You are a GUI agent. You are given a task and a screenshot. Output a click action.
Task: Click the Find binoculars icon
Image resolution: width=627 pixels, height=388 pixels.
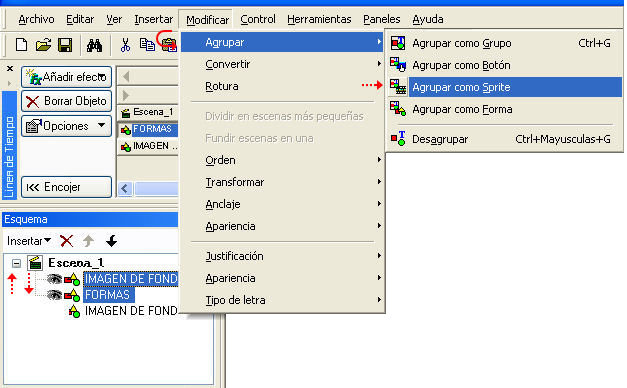pos(94,45)
